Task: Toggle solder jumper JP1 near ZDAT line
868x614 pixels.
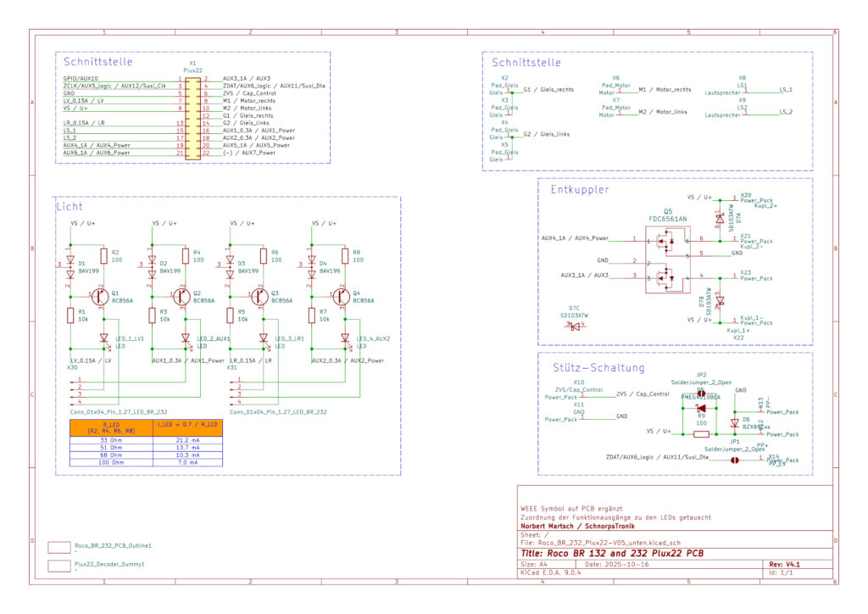Action: point(734,460)
